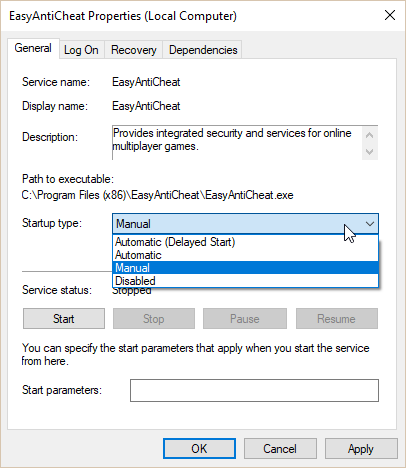406x468 pixels.
Task: Cancel the properties dialog
Action: 280,449
